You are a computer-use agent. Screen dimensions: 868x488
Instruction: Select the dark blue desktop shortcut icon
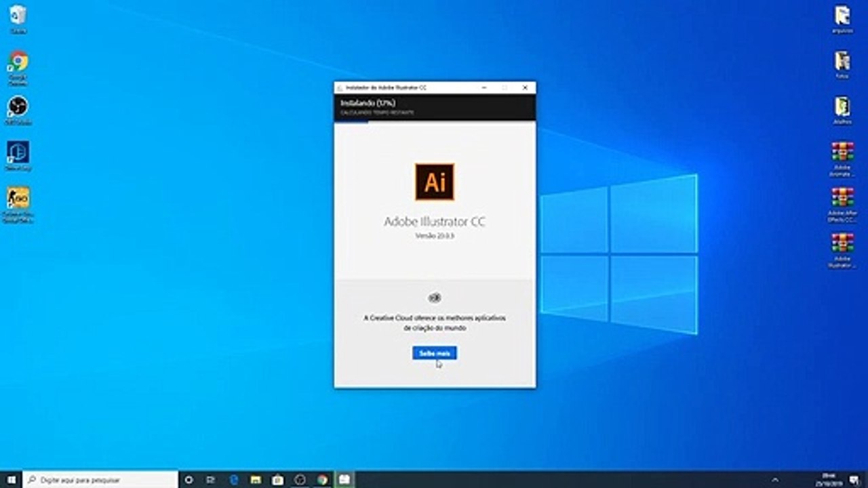point(18,156)
